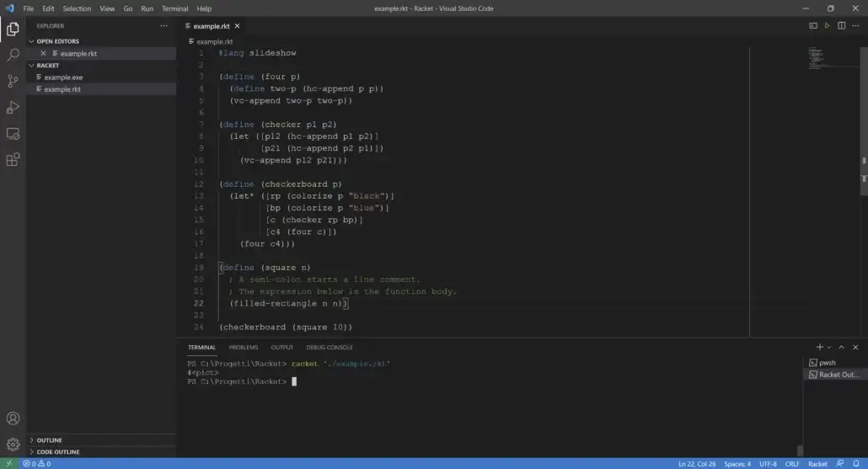The image size is (868, 469).
Task: Click the Racket language mode in status bar
Action: tap(817, 464)
